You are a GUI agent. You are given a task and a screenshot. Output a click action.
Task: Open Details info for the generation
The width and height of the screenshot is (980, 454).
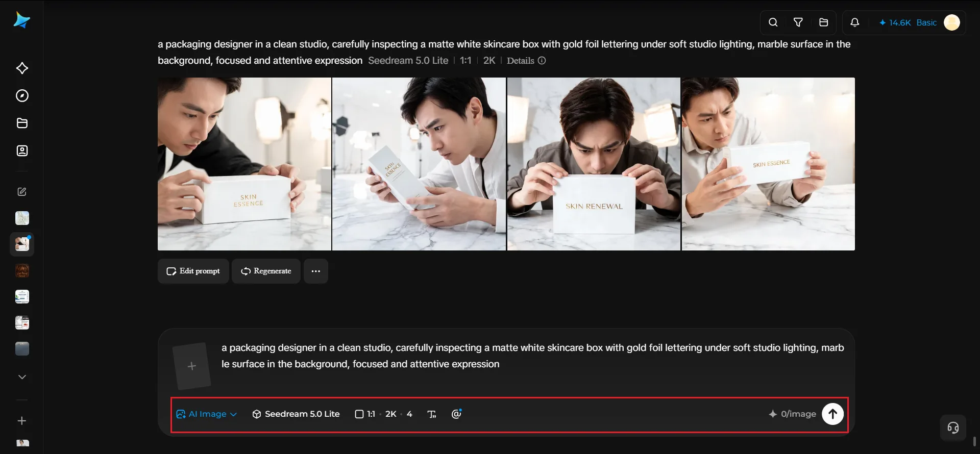tap(526, 61)
